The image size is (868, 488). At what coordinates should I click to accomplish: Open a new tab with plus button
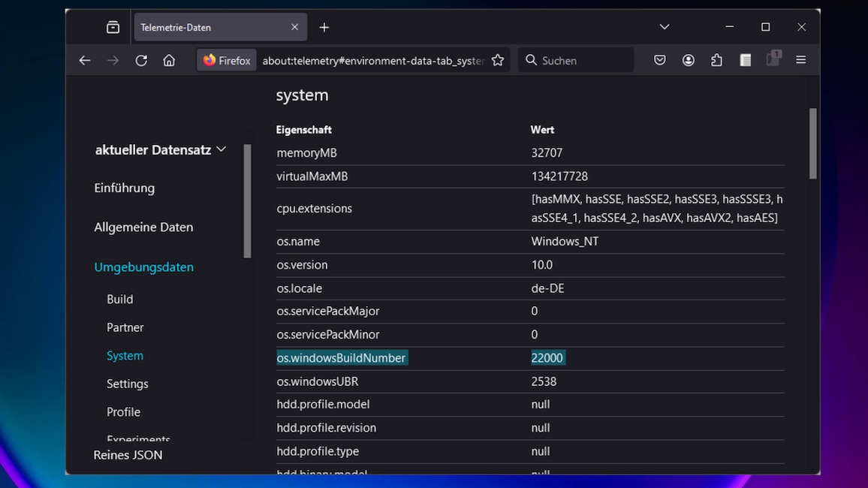324,27
